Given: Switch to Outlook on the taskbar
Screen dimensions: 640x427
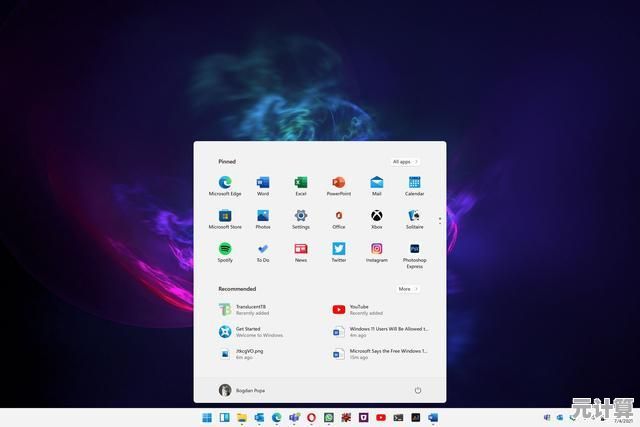Looking at the screenshot, I should click(x=259, y=417).
